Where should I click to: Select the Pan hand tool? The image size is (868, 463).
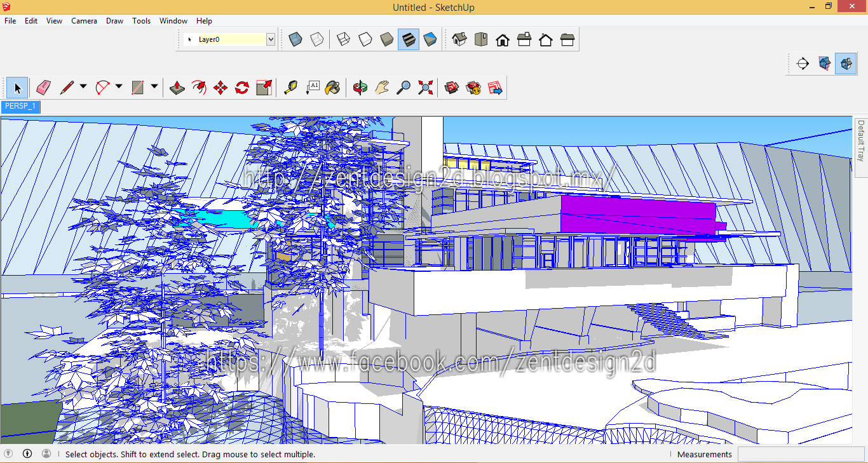pos(382,88)
